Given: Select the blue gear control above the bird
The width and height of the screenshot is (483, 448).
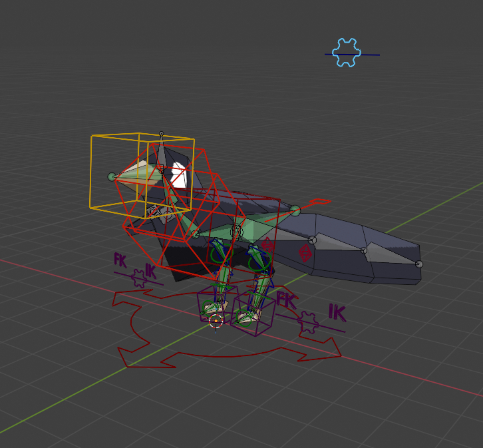Looking at the screenshot, I should tap(346, 53).
